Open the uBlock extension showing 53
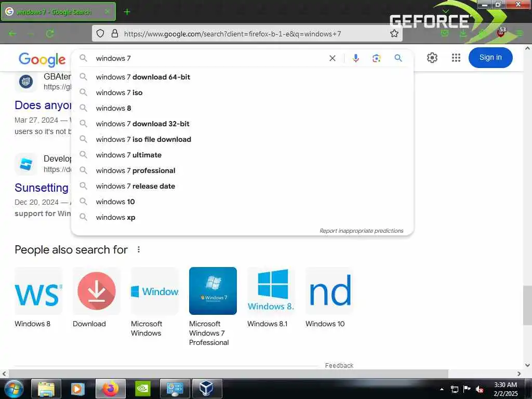 pos(501,33)
